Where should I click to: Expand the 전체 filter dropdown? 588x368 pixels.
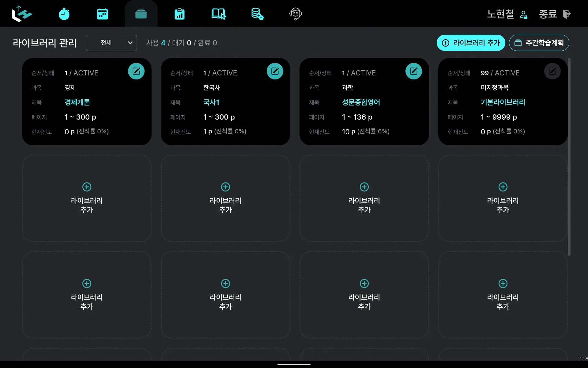pyautogui.click(x=111, y=43)
